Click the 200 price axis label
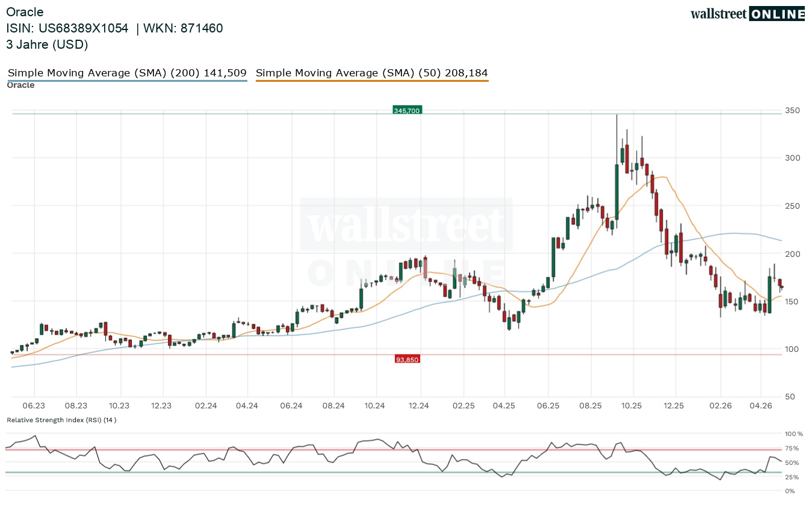This screenshot has width=812, height=507. pyautogui.click(x=792, y=254)
